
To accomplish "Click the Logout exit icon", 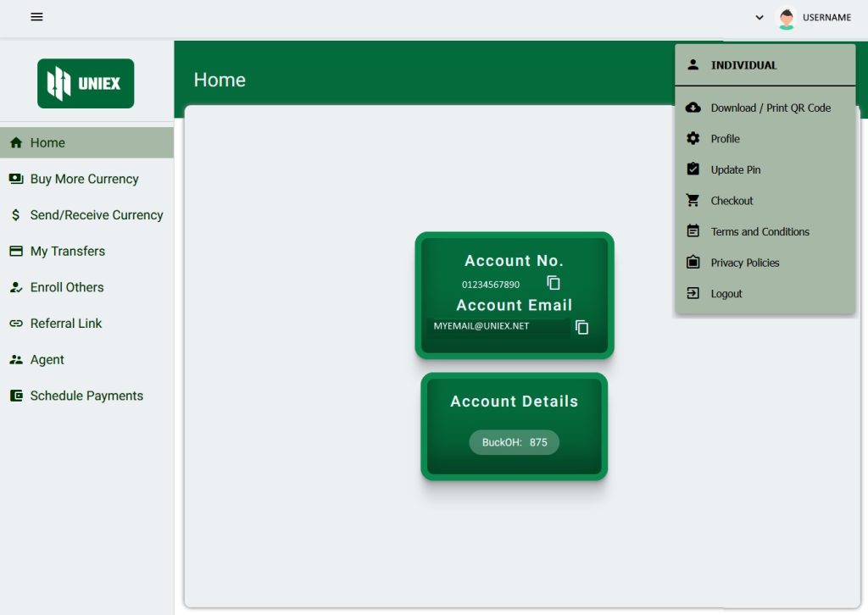I will tap(693, 293).
